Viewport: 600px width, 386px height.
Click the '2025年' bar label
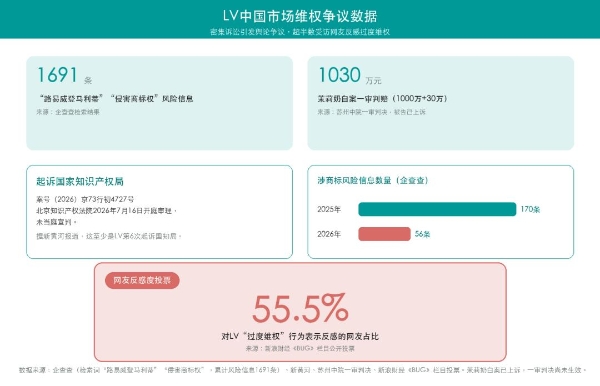pos(329,209)
